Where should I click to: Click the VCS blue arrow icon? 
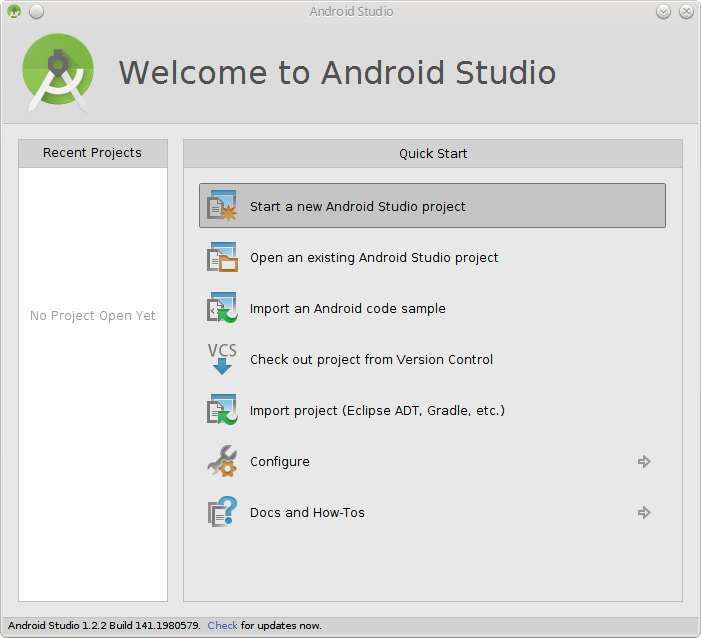(x=222, y=359)
